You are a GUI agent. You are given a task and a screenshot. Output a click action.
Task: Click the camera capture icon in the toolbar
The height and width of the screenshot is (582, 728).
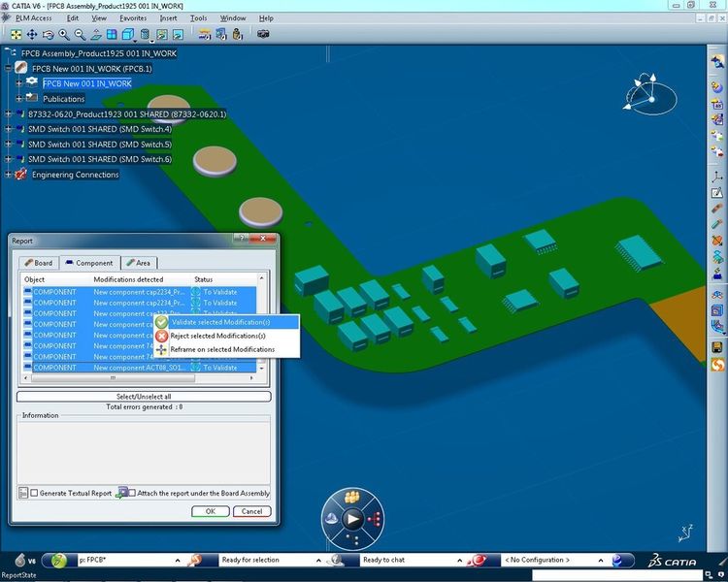(263, 34)
